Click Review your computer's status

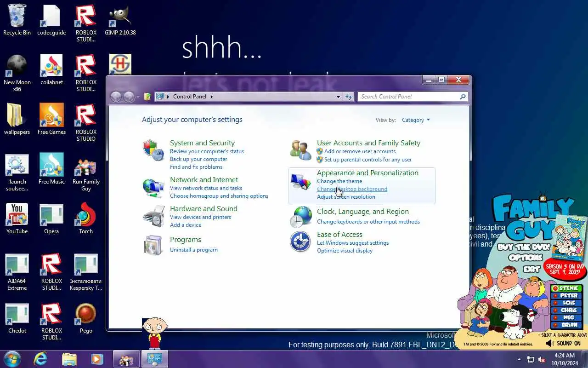tap(207, 151)
